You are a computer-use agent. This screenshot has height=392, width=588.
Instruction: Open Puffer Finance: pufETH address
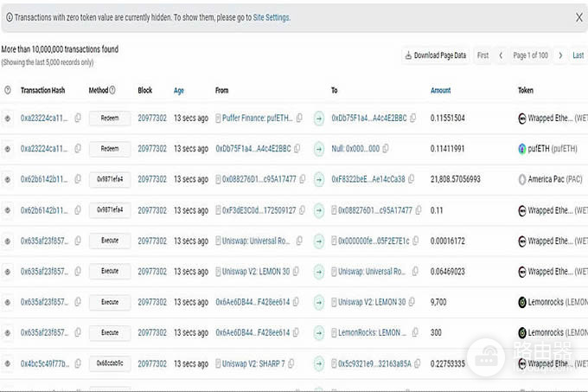[258, 119]
